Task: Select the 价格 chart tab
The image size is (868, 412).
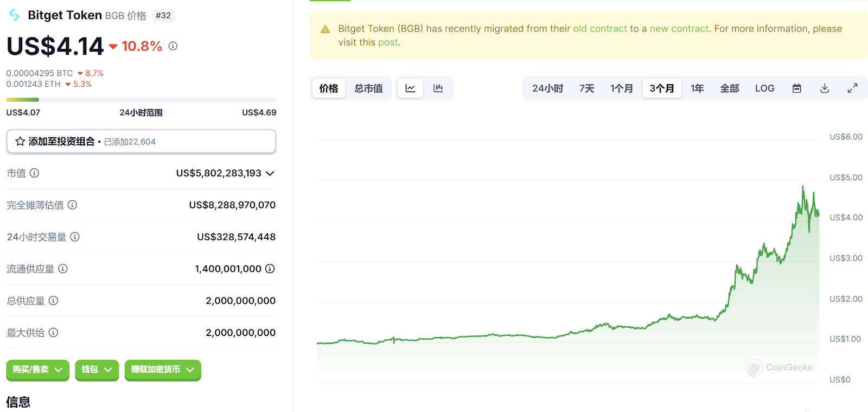Action: pos(329,88)
